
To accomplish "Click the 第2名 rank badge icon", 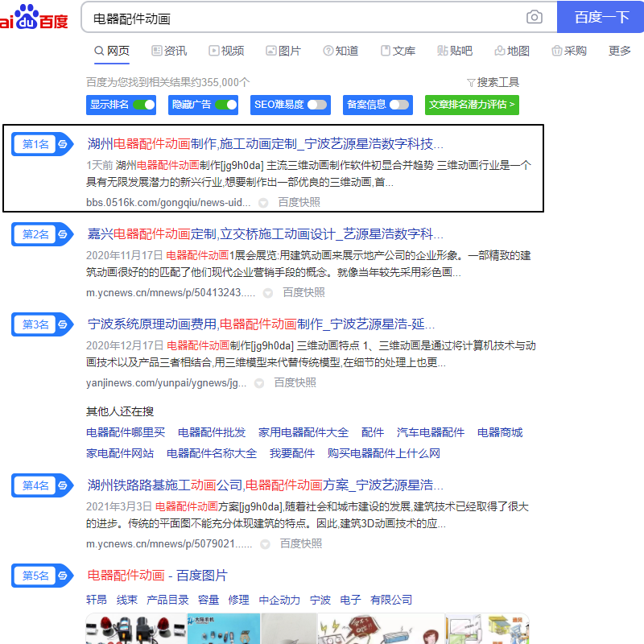I will click(43, 234).
